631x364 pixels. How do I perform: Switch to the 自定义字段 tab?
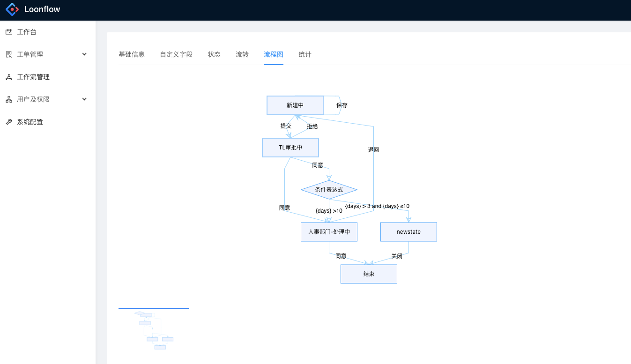[176, 54]
